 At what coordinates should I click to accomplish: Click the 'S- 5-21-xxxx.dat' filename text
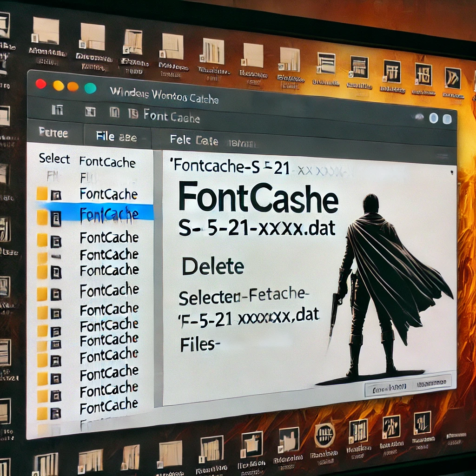coord(257,228)
